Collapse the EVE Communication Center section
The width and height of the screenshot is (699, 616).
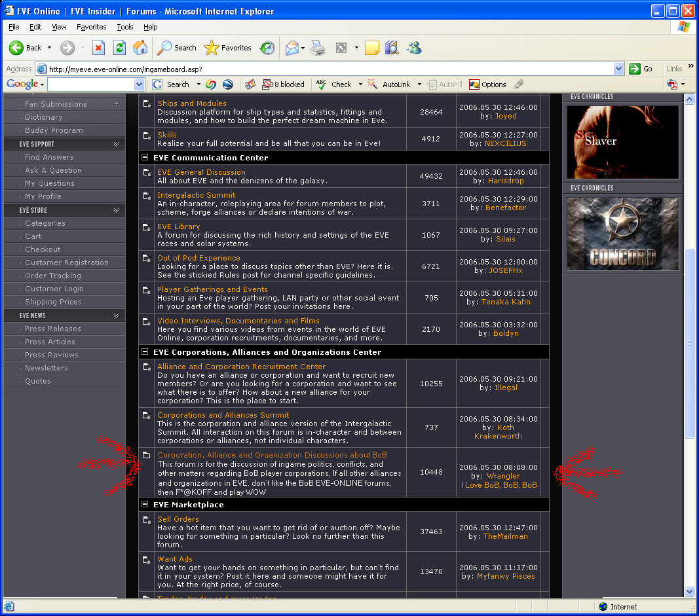[144, 157]
